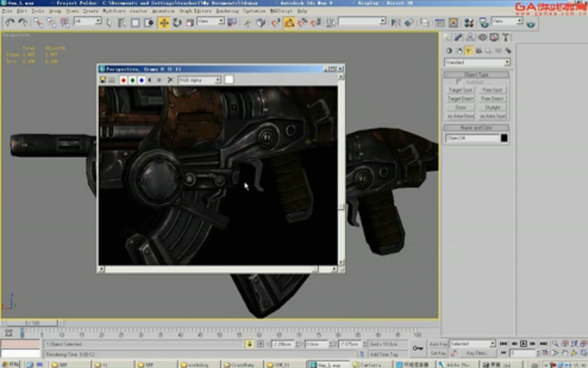Screen dimensions: 588x368
Task: Click the Target Direct button
Action: pyautogui.click(x=460, y=98)
